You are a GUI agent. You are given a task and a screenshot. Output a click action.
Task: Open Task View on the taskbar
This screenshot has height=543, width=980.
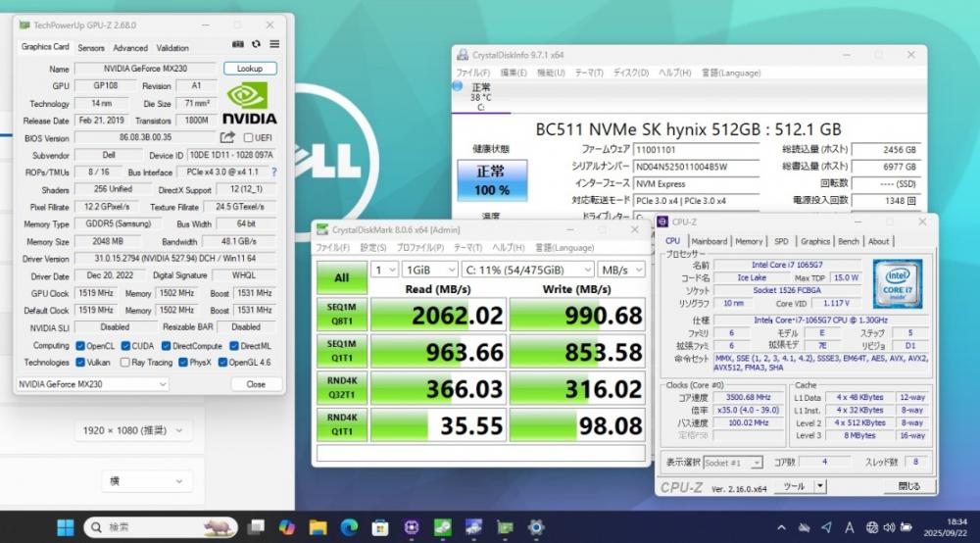click(x=256, y=527)
